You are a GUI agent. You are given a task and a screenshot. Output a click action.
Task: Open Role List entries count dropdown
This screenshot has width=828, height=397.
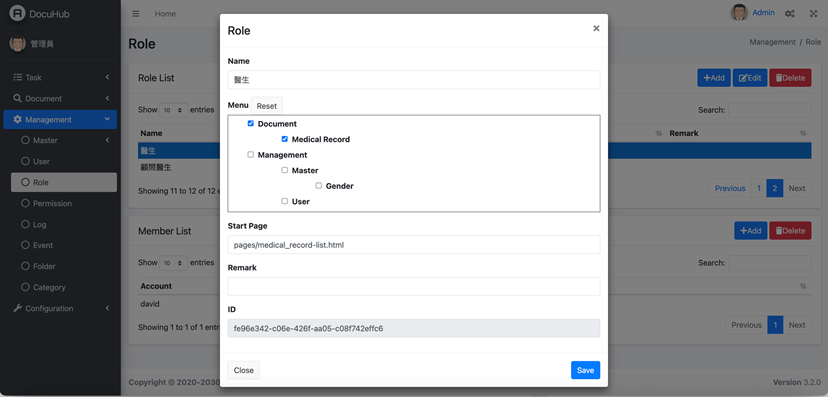tap(173, 110)
